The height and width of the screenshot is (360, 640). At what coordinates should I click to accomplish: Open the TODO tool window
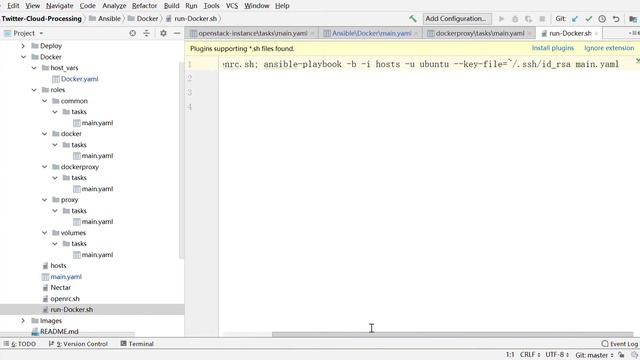click(x=20, y=344)
